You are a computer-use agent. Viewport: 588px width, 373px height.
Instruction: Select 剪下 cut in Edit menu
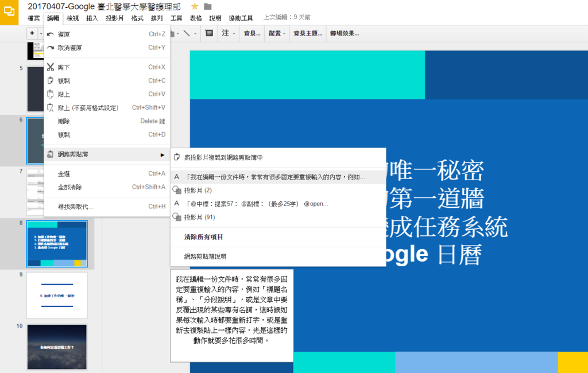[107, 67]
